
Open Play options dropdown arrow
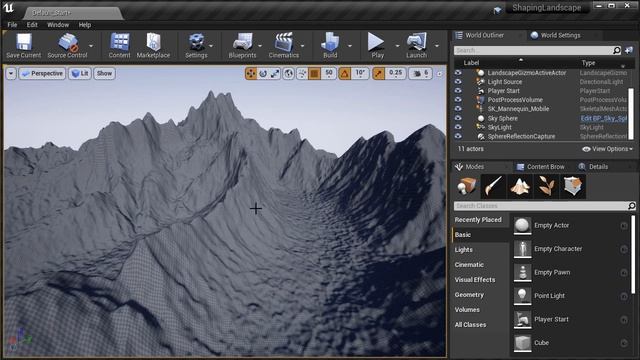tap(397, 46)
